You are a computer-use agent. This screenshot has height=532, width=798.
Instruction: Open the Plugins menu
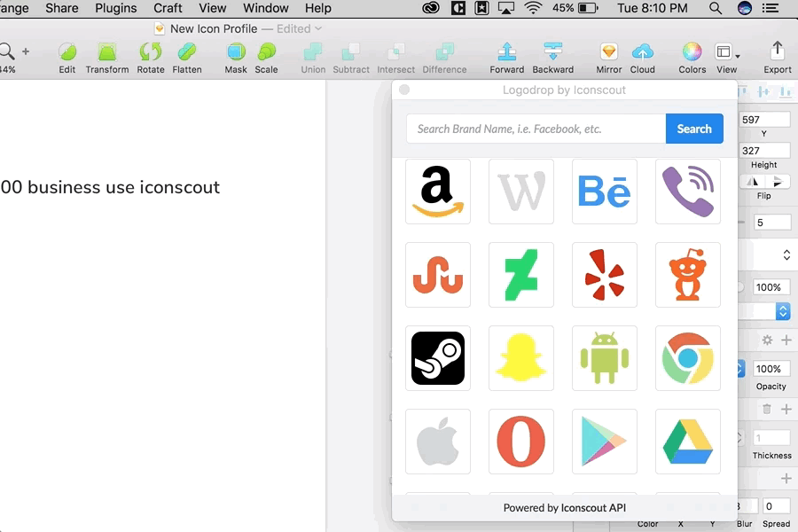tap(116, 8)
